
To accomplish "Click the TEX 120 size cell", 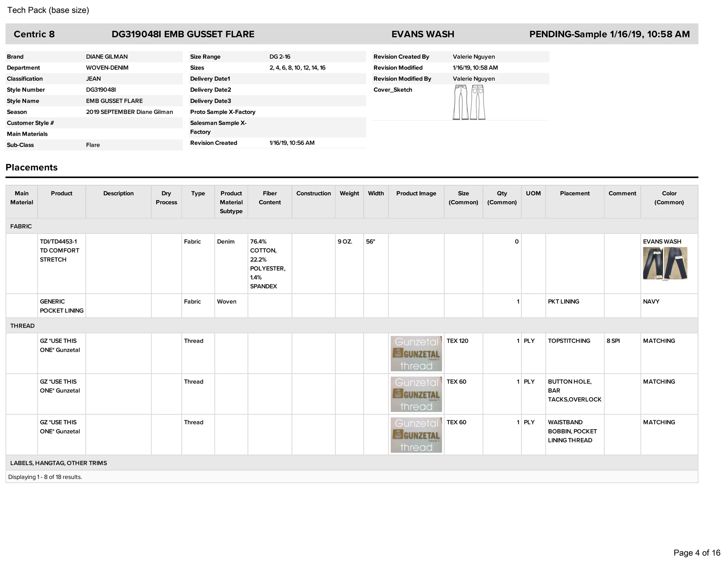I will click(x=463, y=353).
